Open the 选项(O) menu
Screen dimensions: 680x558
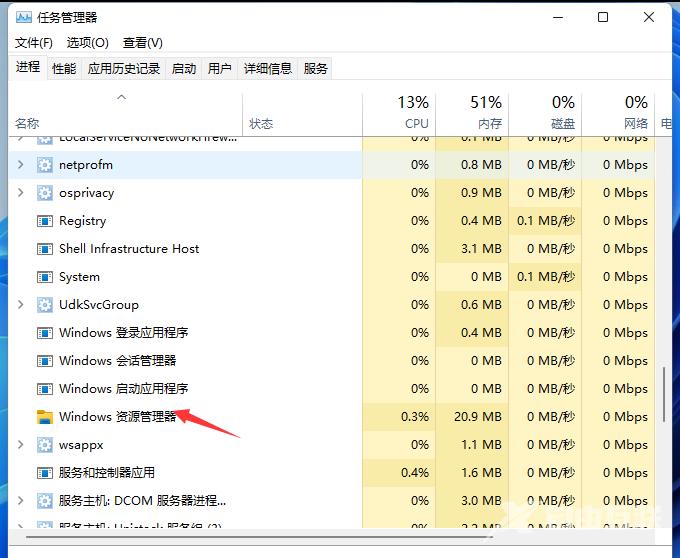[88, 43]
